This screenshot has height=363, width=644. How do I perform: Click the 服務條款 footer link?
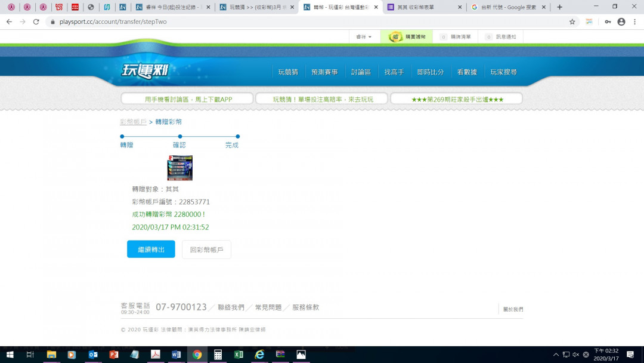point(305,307)
